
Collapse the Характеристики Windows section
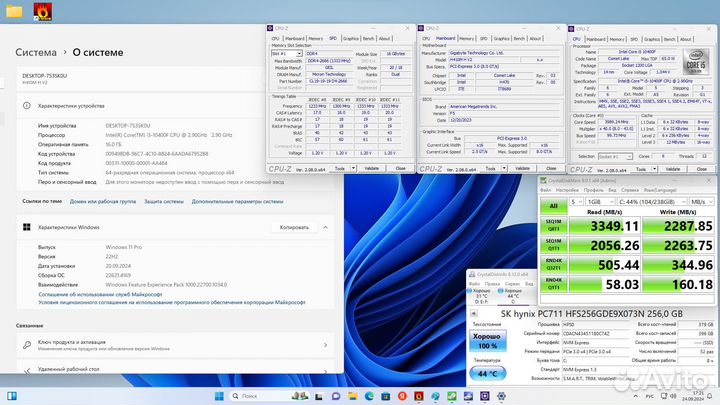click(326, 227)
